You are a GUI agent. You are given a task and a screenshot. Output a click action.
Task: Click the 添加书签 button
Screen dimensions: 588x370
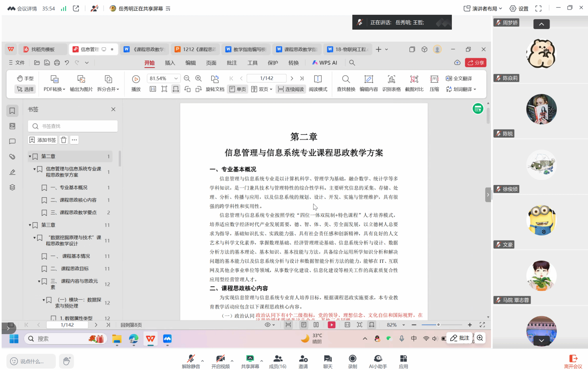43,140
